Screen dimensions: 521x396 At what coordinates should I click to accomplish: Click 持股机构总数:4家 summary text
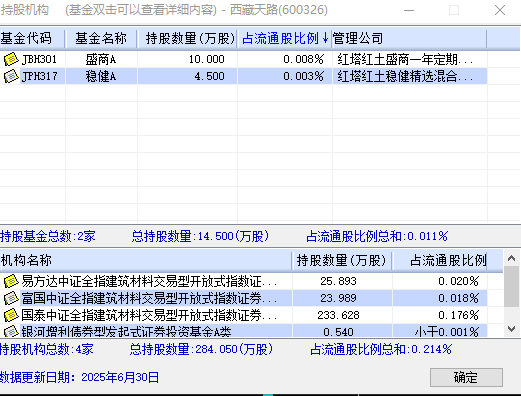point(47,349)
